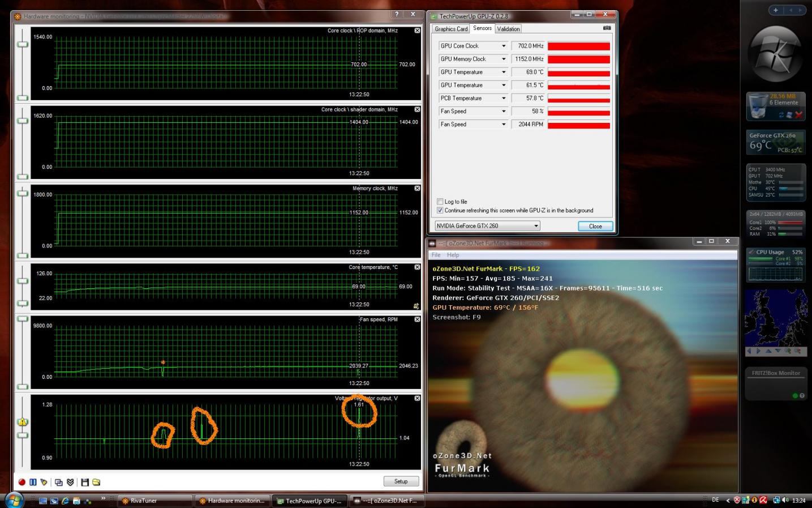Image resolution: width=812 pixels, height=508 pixels.
Task: Click system clock showing 13:24
Action: pyautogui.click(x=798, y=501)
